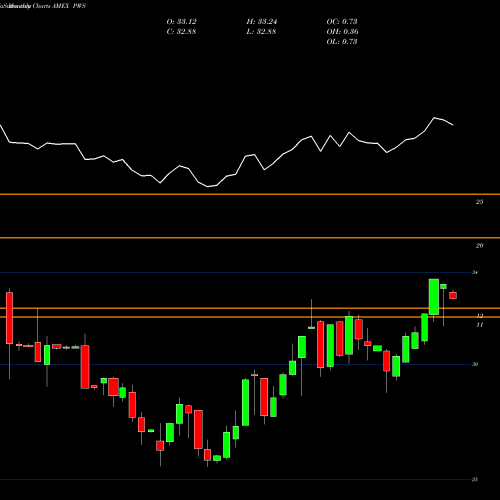The height and width of the screenshot is (500, 500).
Task: Select the OH: 0.36 readout
Action: 342,32
